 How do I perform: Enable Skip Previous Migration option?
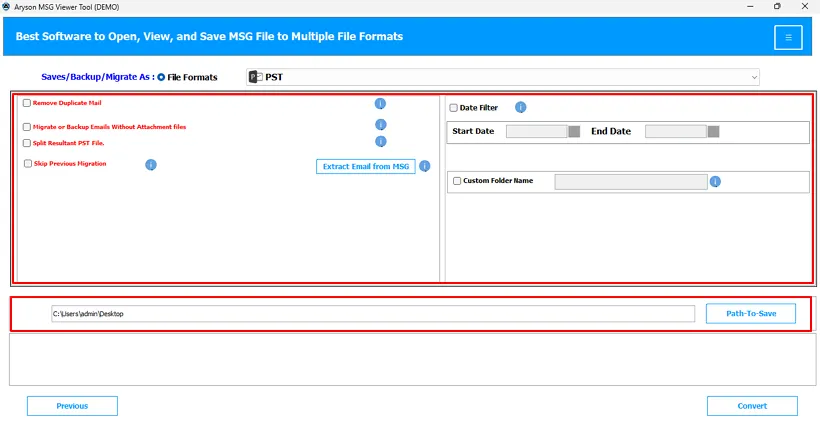(28, 164)
